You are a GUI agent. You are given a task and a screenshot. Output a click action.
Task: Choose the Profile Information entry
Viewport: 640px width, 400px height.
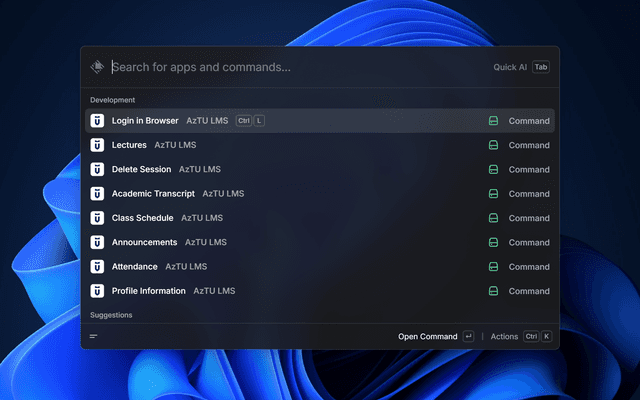148,291
